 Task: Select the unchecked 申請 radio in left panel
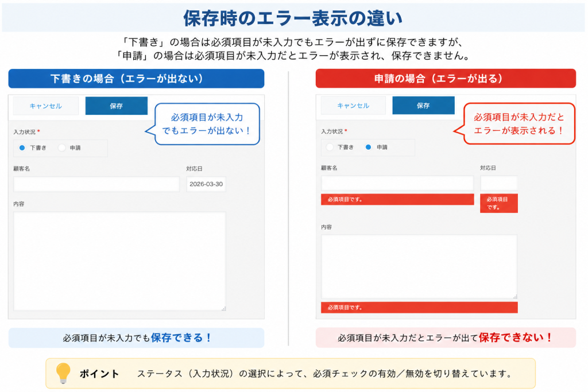62,148
